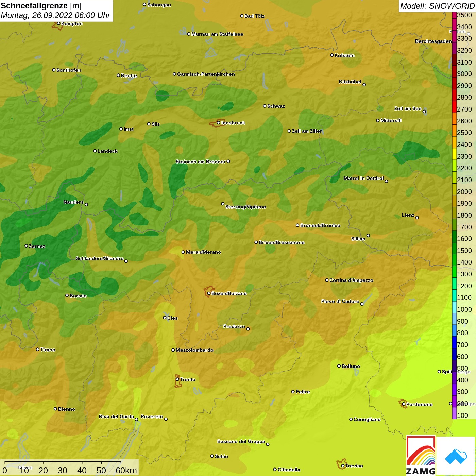
Task: Click the Sillian label
Action: tap(358, 239)
